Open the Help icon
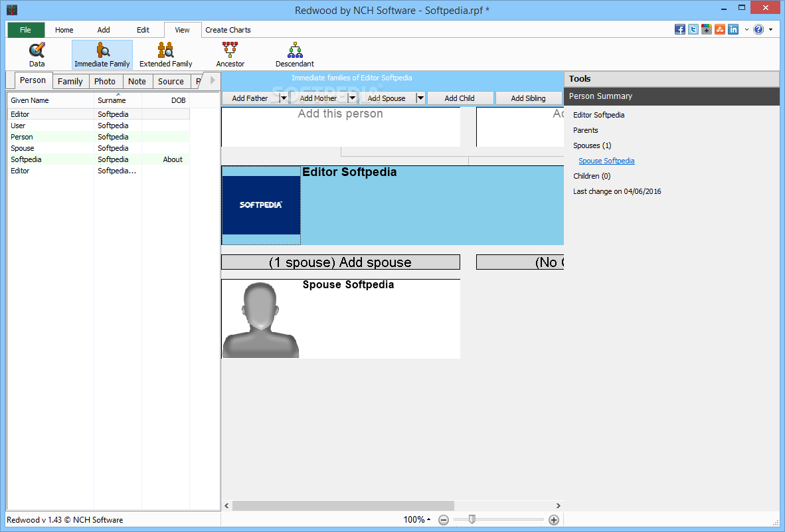The image size is (785, 532). 758,29
